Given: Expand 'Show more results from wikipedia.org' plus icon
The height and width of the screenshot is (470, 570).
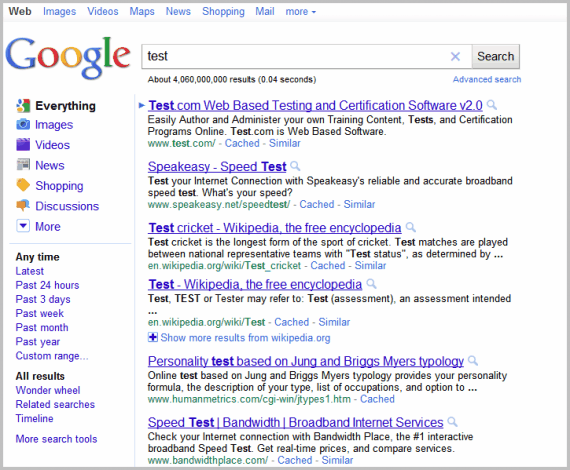Looking at the screenshot, I should pyautogui.click(x=153, y=337).
